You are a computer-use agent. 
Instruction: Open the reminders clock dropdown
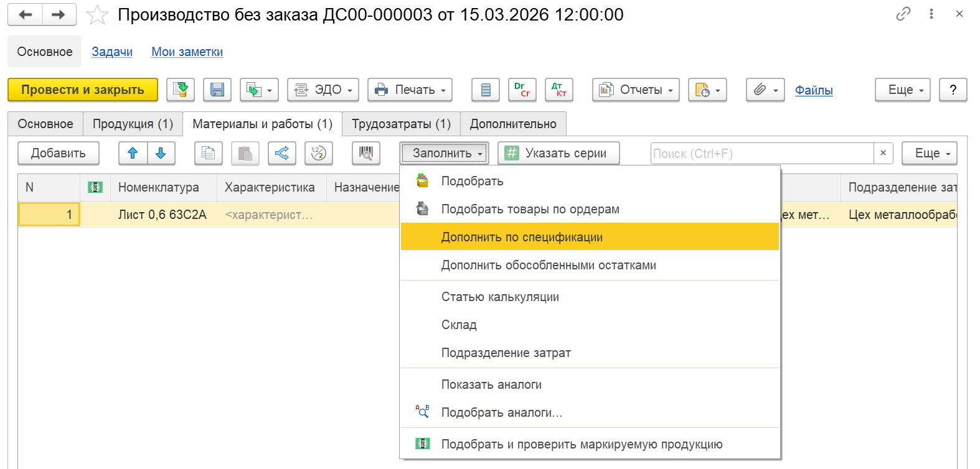(707, 90)
